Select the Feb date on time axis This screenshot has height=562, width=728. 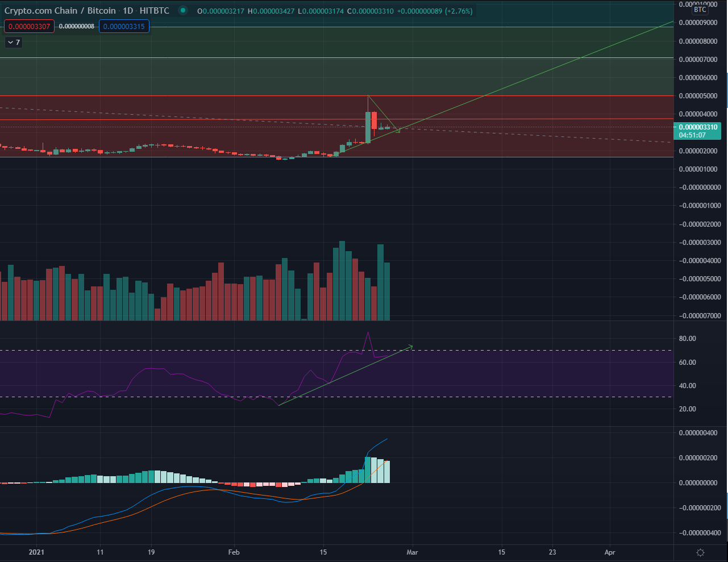(234, 552)
